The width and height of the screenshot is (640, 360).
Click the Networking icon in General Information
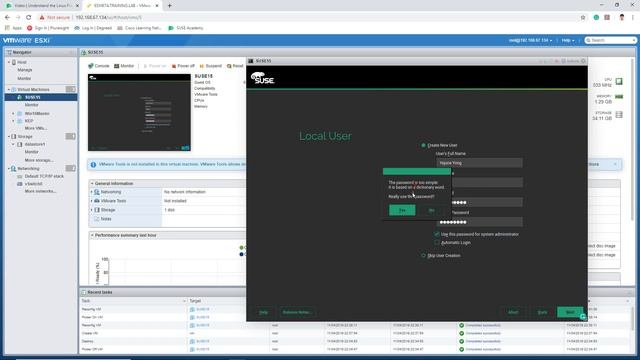[97, 192]
